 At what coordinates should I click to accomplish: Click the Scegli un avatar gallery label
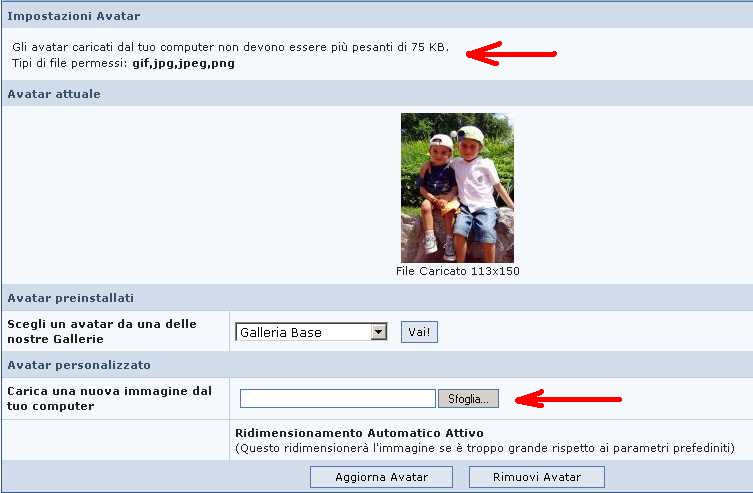pos(102,331)
